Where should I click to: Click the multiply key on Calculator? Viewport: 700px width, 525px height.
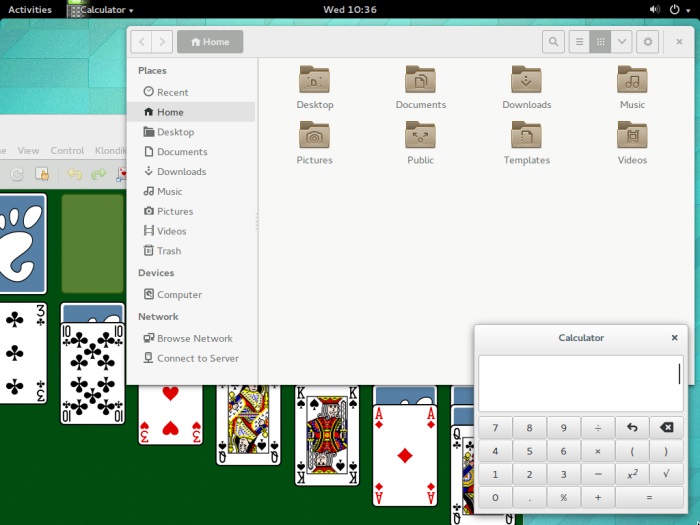[x=598, y=451]
